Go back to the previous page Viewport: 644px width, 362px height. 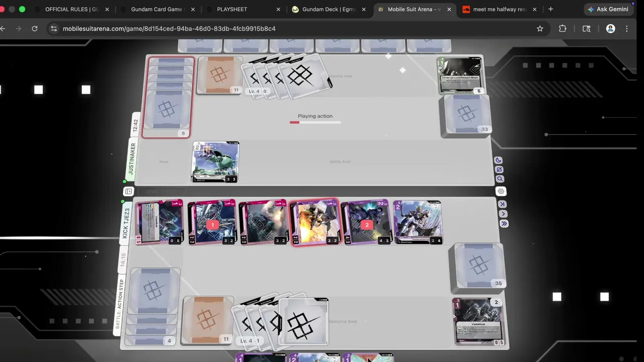point(3,29)
